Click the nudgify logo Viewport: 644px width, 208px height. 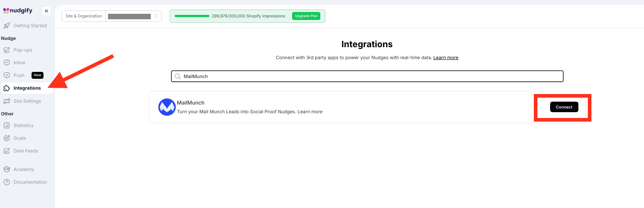[18, 11]
